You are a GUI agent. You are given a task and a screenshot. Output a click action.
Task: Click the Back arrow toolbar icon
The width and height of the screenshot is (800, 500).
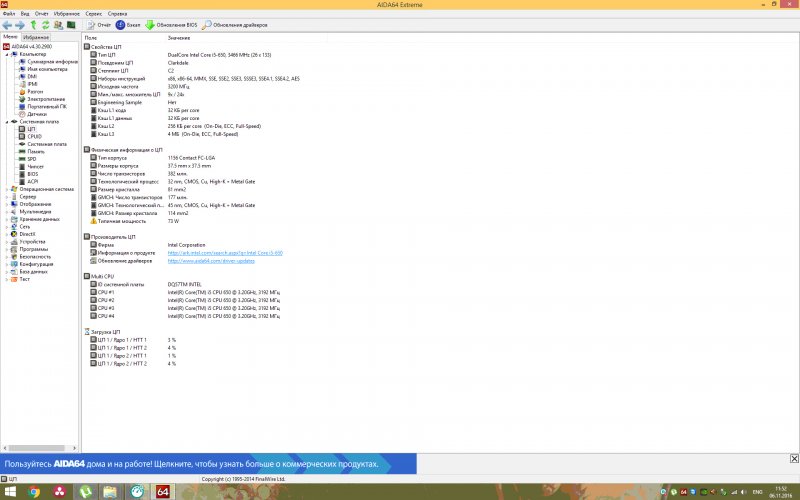[8, 24]
